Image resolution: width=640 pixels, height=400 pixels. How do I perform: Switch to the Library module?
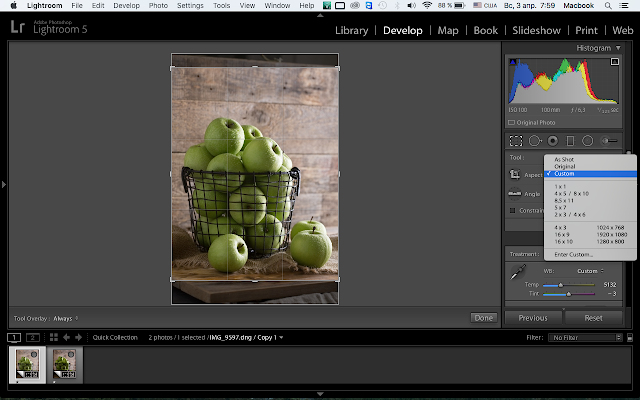pyautogui.click(x=351, y=30)
